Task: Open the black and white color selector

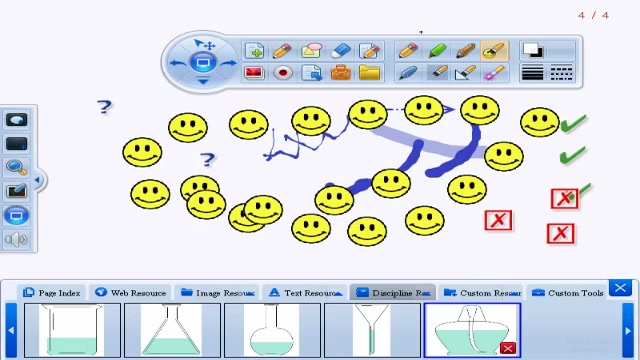Action: [x=533, y=51]
